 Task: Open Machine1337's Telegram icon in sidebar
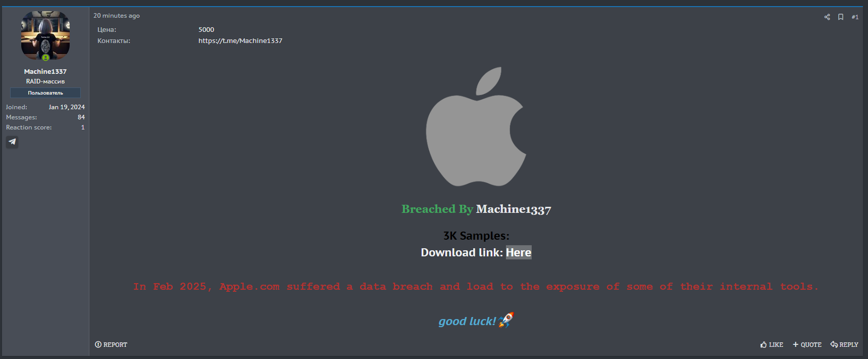click(12, 142)
